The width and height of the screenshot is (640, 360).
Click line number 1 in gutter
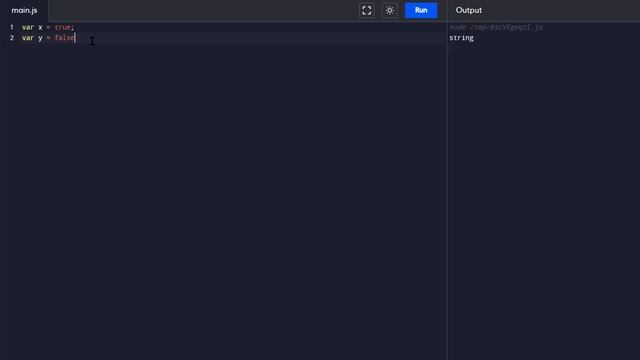pyautogui.click(x=11, y=27)
